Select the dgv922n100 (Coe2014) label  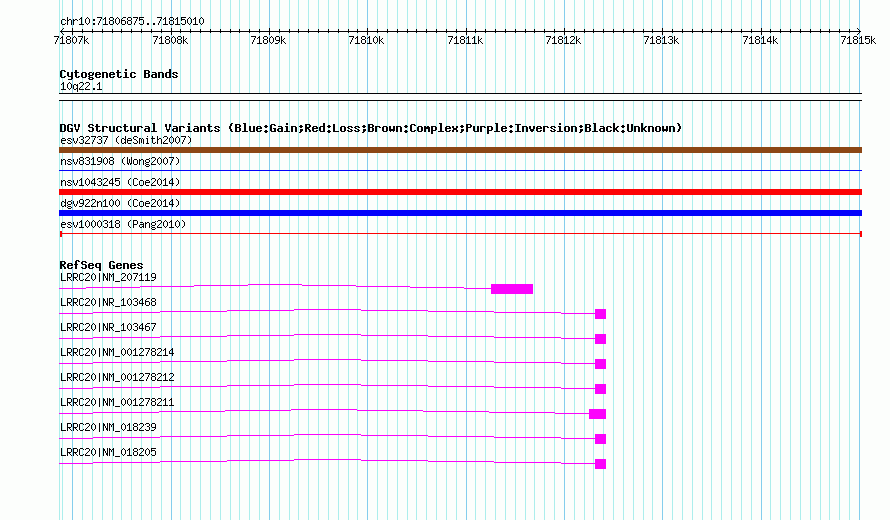(x=120, y=203)
